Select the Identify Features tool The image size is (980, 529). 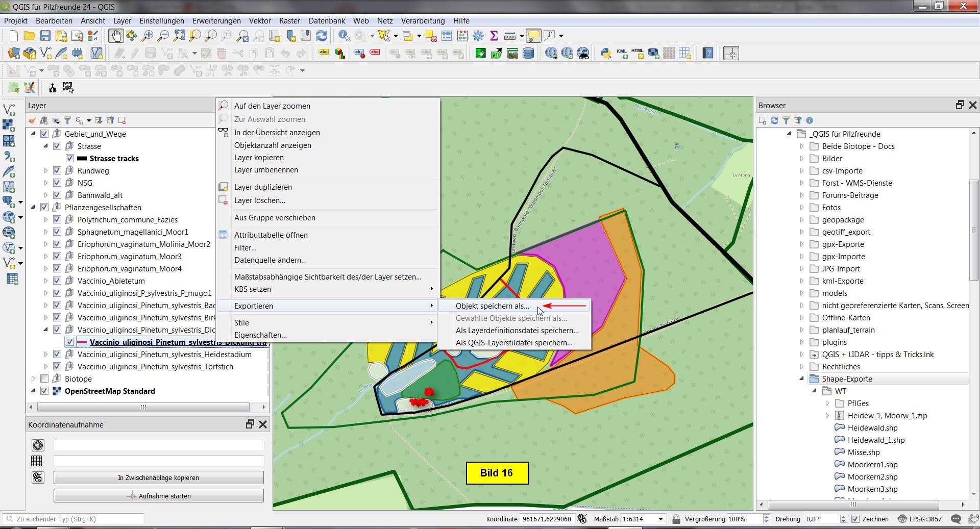click(x=344, y=36)
